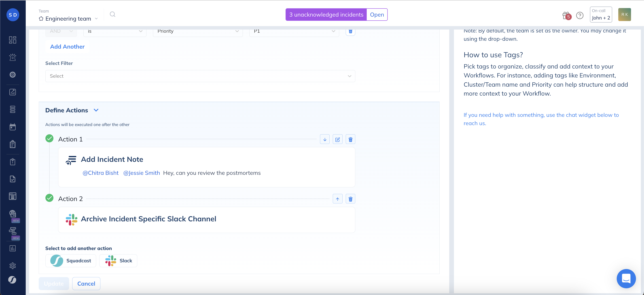The height and width of the screenshot is (295, 644).
Task: Open the gift notifications icon
Action: pos(566,15)
